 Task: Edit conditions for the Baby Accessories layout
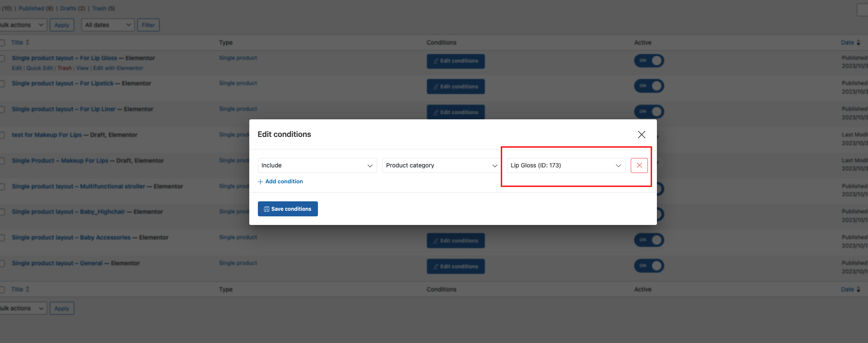click(456, 240)
